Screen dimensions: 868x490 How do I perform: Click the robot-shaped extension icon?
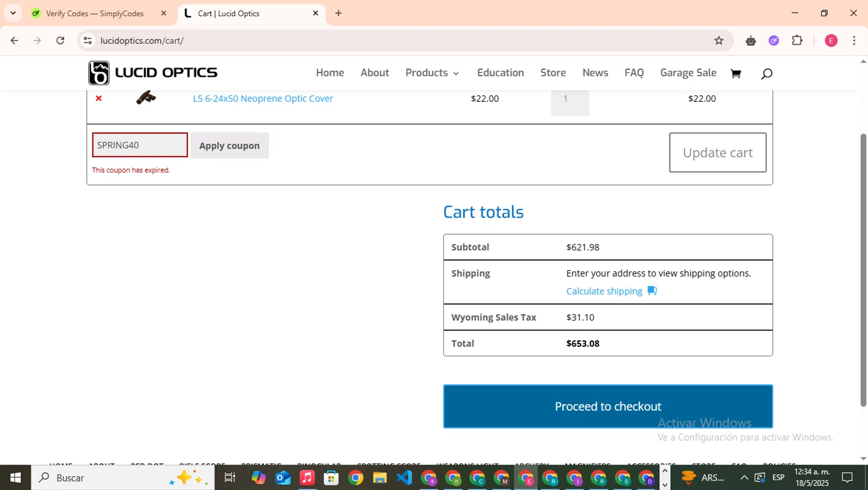(751, 40)
